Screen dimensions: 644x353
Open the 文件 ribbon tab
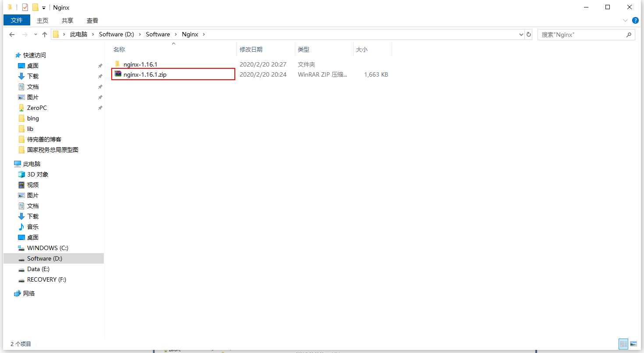17,20
